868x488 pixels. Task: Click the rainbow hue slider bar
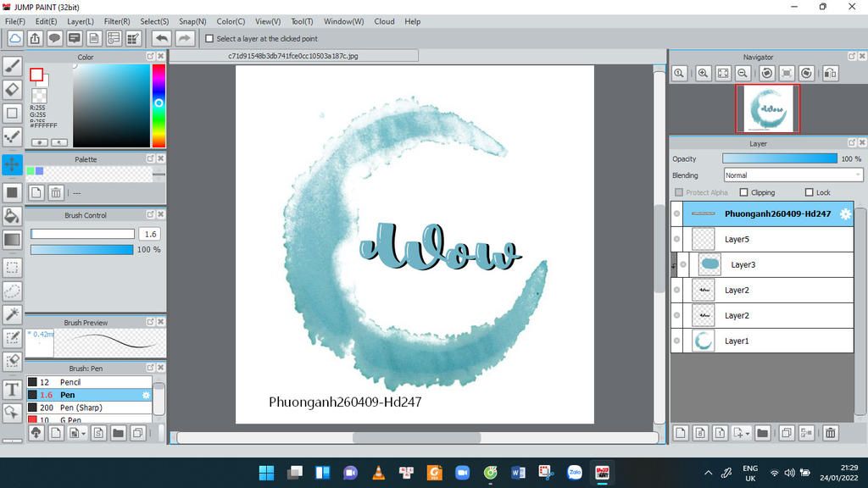tap(159, 105)
